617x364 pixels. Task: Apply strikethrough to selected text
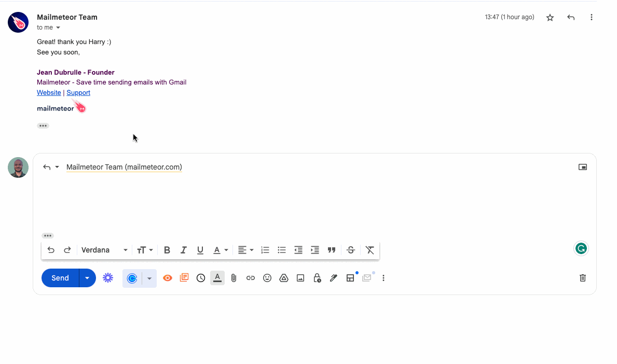point(350,249)
